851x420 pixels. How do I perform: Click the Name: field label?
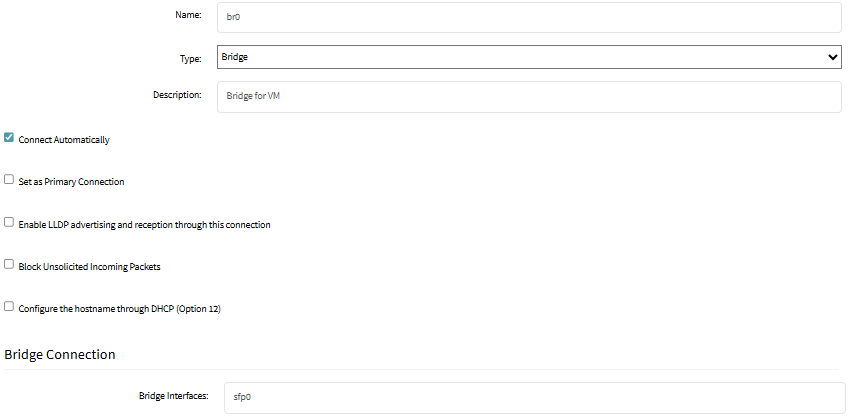coord(188,15)
